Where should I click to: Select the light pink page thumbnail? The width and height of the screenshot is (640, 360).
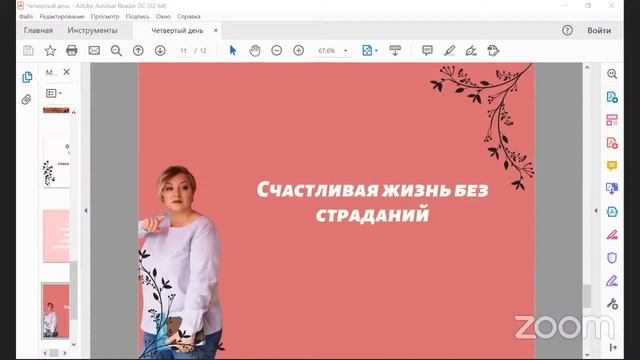[56, 236]
